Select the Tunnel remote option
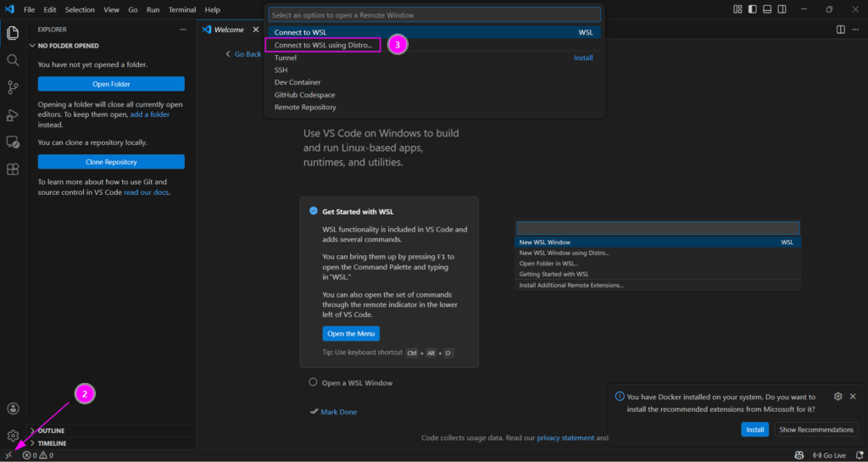Image resolution: width=868 pixels, height=462 pixels. tap(435, 58)
